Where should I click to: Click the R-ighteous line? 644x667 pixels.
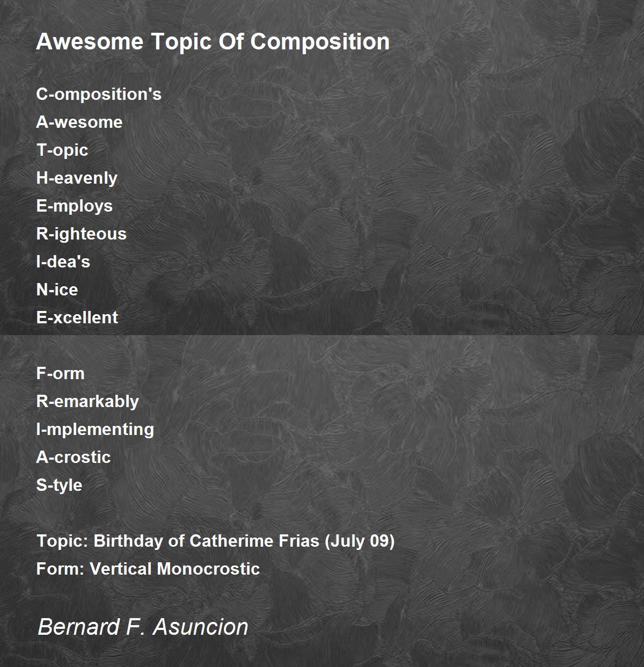tap(82, 234)
